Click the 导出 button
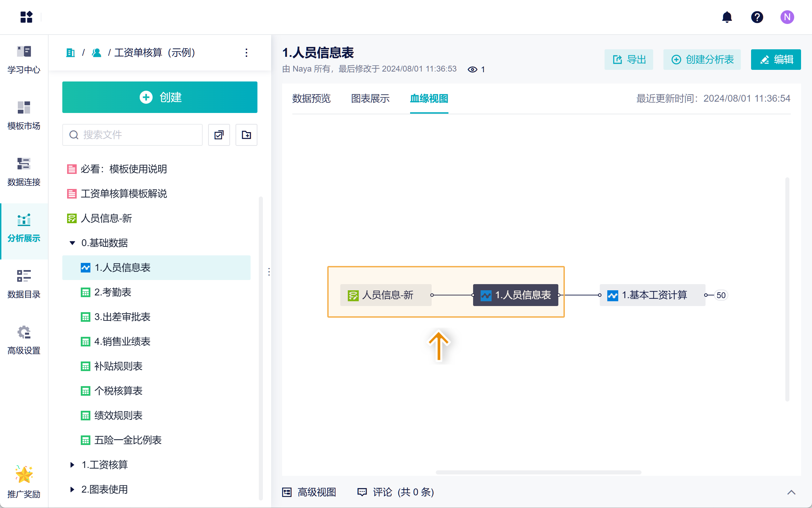This screenshot has width=812, height=508. [x=629, y=60]
